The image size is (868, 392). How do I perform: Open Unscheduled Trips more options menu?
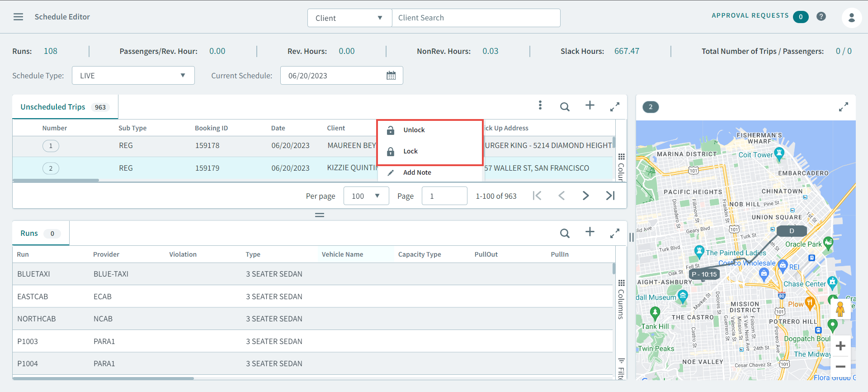pos(540,105)
